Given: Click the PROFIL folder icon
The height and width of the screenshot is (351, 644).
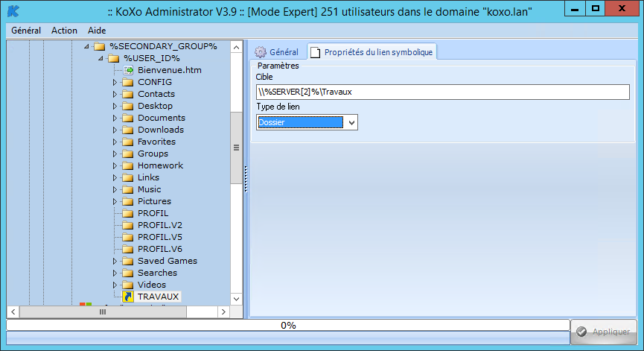Looking at the screenshot, I should tap(128, 213).
